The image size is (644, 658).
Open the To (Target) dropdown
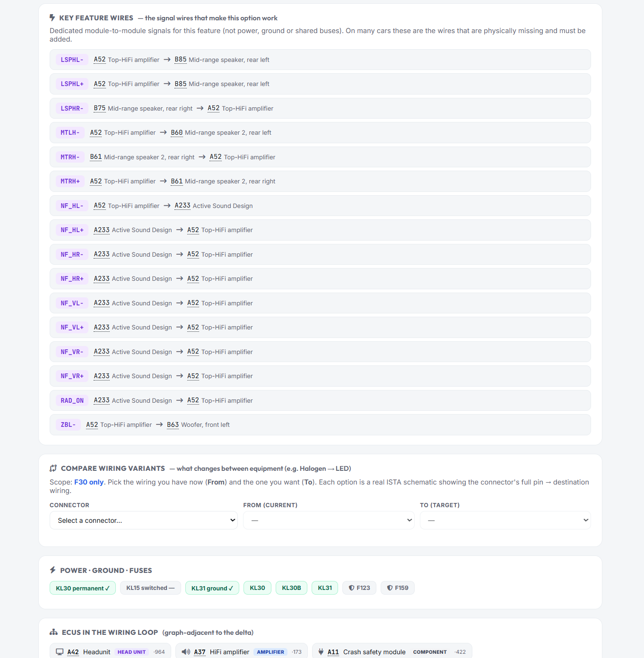[505, 520]
